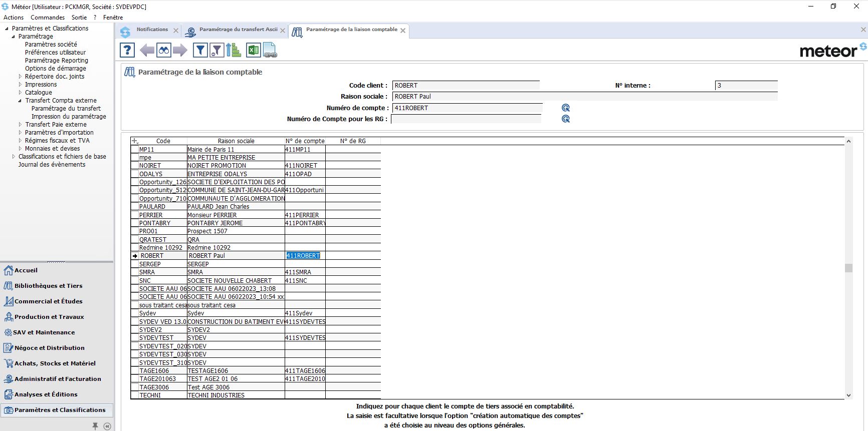Click the grid vertical scrollbar thumb

(848, 268)
